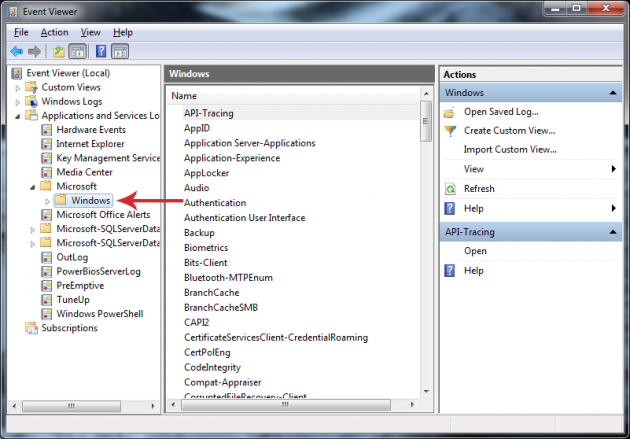
Task: Click the Forward arrow toolbar icon
Action: pos(34,51)
